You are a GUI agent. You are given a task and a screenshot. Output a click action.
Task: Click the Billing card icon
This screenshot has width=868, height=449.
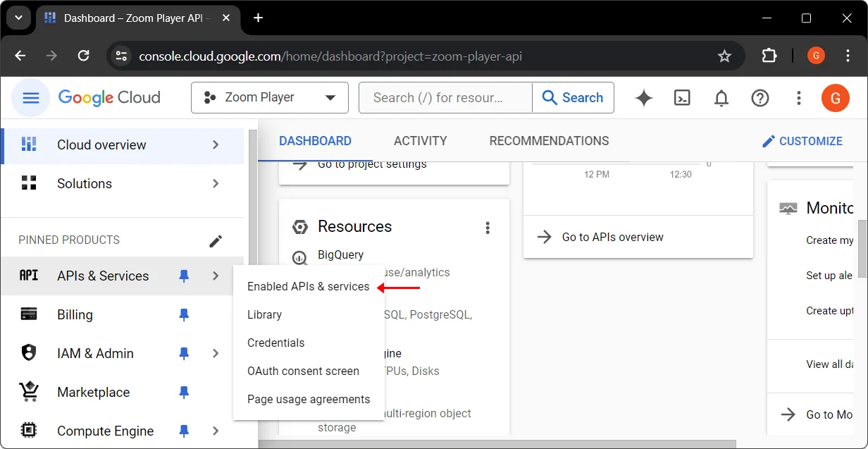[x=29, y=314]
